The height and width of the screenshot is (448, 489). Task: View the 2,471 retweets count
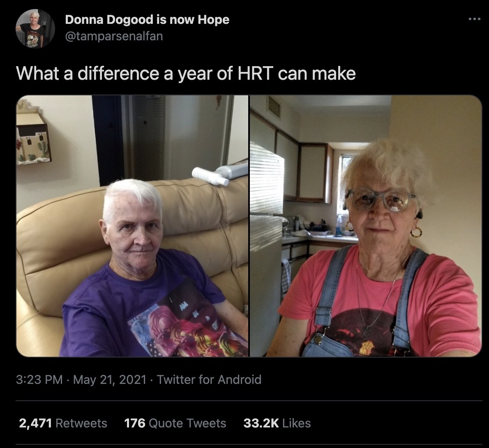35,423
